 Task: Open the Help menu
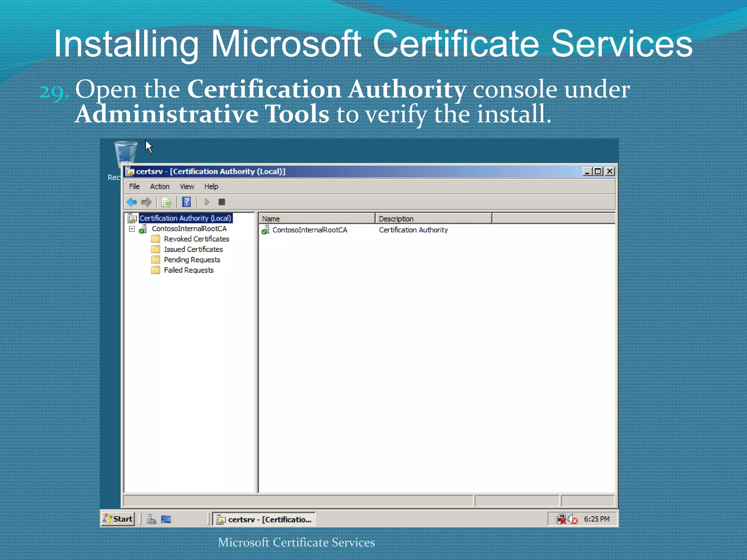(x=211, y=186)
